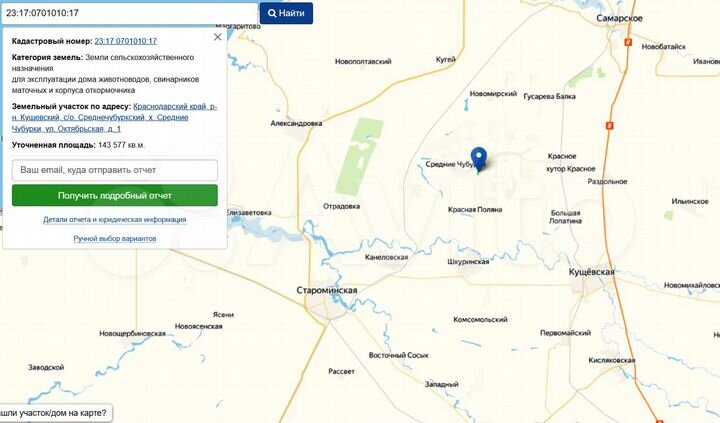720x423 pixels.
Task: Open Ручной выбор вариантов link
Action: click(x=115, y=238)
